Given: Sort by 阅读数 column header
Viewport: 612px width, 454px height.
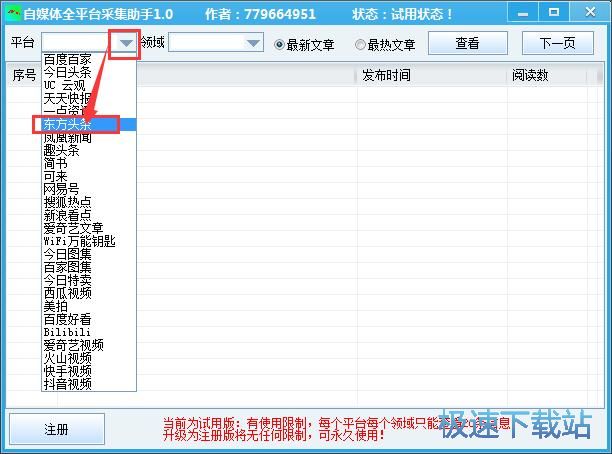Looking at the screenshot, I should 547,75.
